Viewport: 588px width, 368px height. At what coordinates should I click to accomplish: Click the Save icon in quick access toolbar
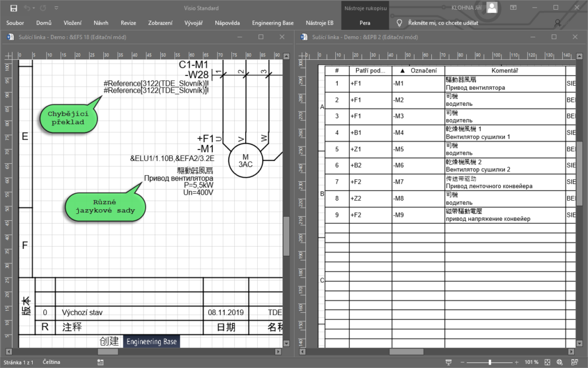pos(13,8)
